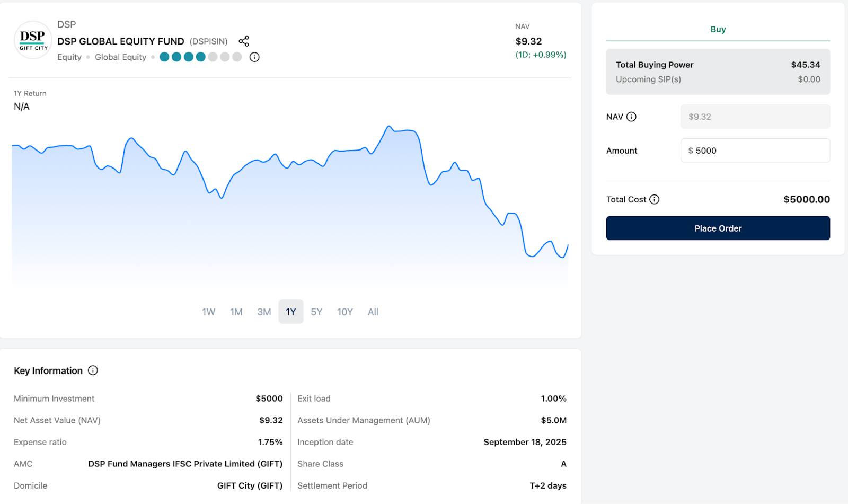This screenshot has width=848, height=504.
Task: Choose the 1Y chart range
Action: (291, 312)
